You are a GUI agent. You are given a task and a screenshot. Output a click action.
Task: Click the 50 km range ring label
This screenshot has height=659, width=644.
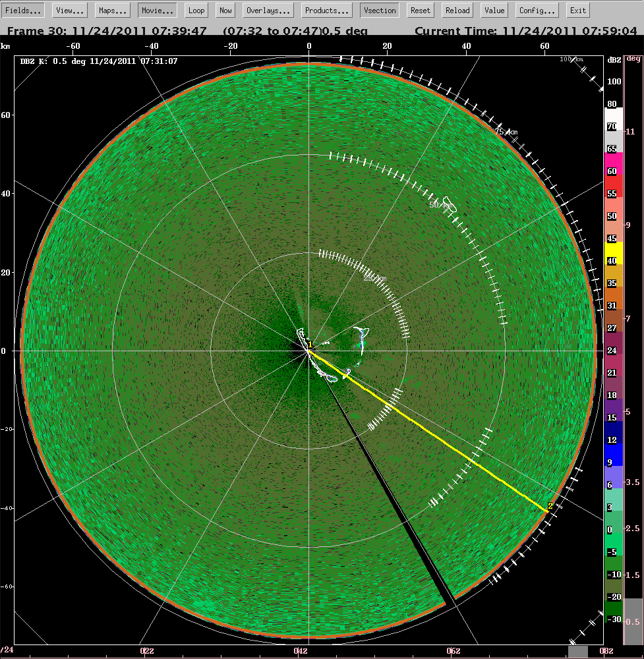[441, 205]
